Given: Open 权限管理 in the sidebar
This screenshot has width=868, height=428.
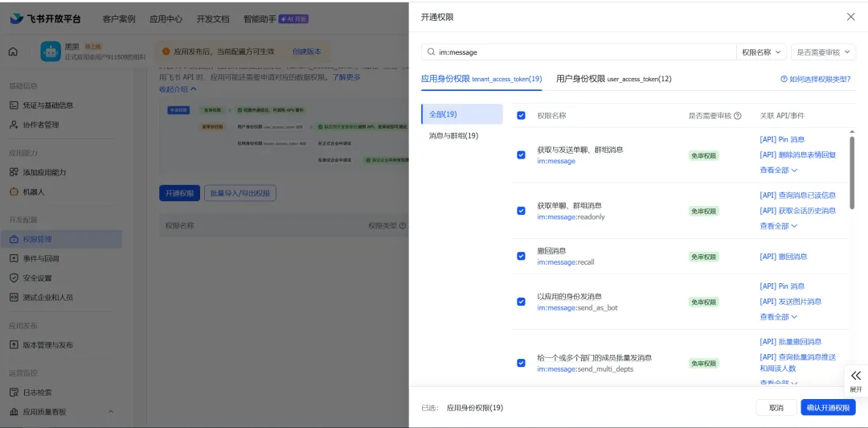Looking at the screenshot, I should (61, 240).
